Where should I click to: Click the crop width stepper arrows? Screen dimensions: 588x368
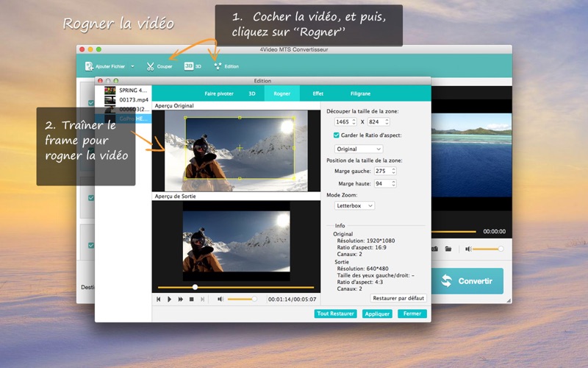(x=354, y=121)
